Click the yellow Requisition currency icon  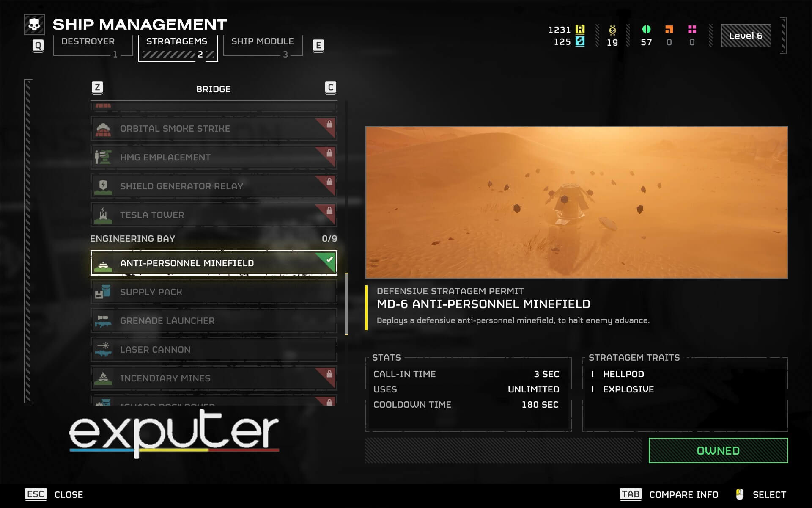(x=580, y=30)
